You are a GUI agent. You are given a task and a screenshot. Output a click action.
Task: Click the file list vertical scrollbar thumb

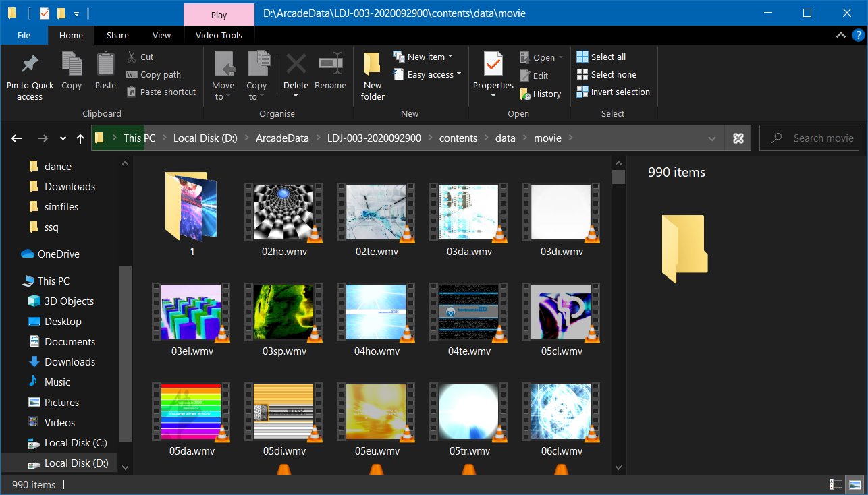pyautogui.click(x=618, y=177)
